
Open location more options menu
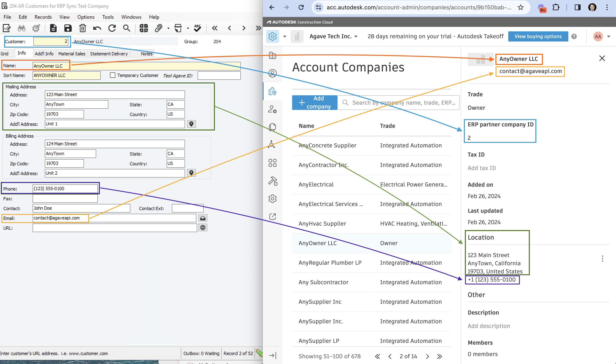pyautogui.click(x=602, y=259)
